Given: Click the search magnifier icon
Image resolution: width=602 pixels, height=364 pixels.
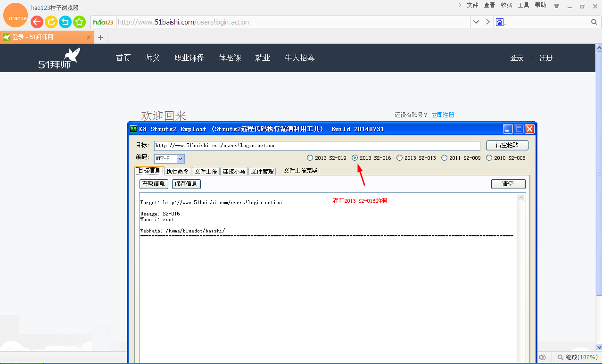Looking at the screenshot, I should 594,22.
